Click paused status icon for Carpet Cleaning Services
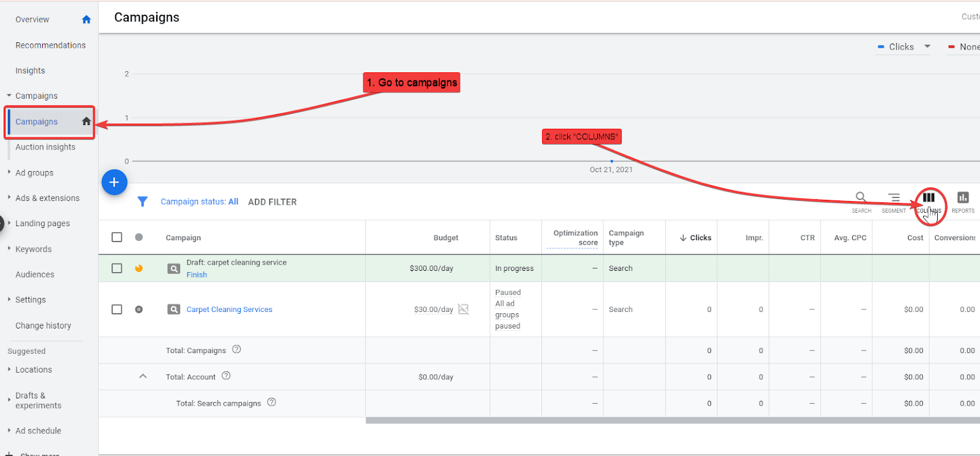This screenshot has height=456, width=980. tap(139, 310)
